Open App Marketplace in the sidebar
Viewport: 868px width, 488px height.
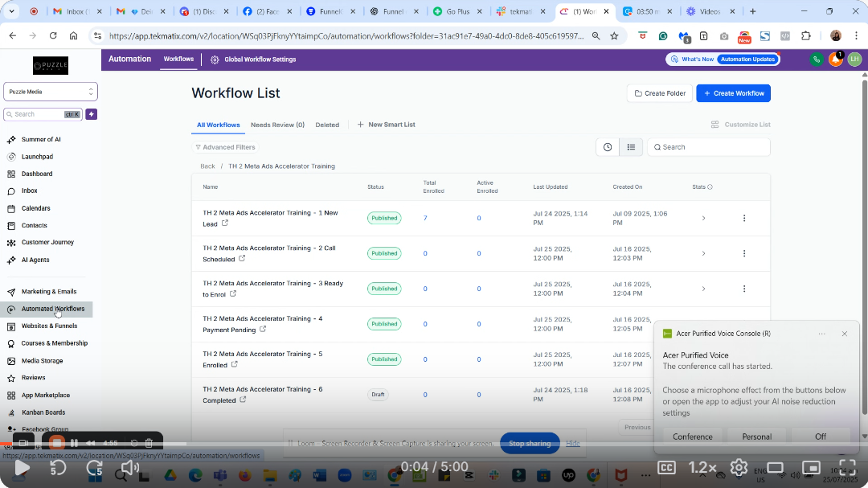45,396
